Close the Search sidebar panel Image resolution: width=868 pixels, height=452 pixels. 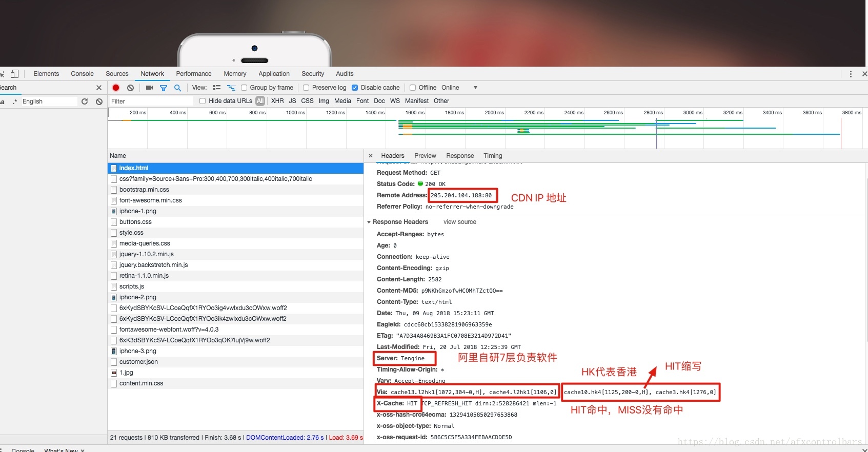click(x=99, y=88)
